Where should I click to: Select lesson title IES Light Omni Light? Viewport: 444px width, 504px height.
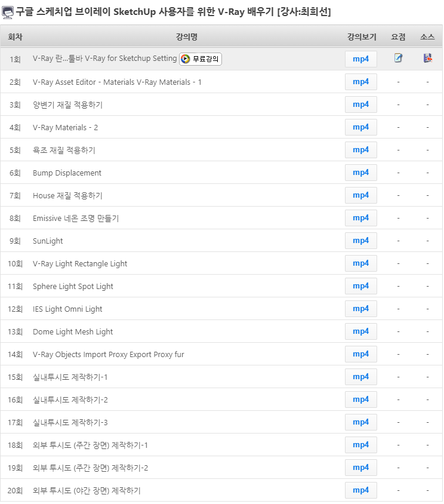click(67, 309)
